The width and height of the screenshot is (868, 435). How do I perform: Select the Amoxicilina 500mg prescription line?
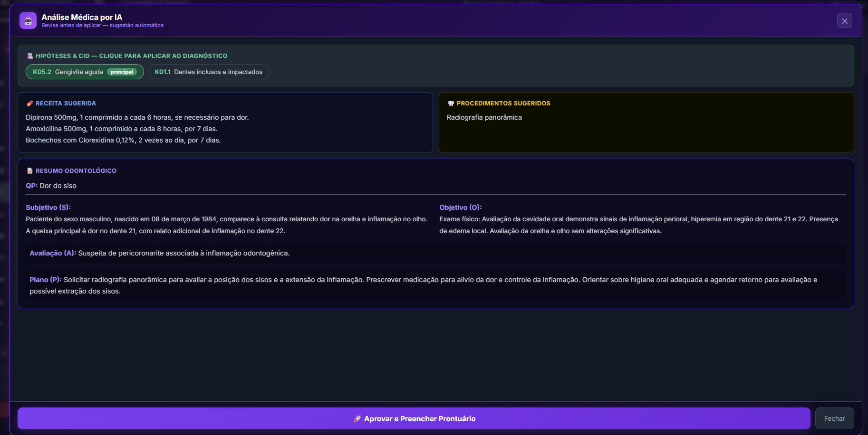point(121,129)
